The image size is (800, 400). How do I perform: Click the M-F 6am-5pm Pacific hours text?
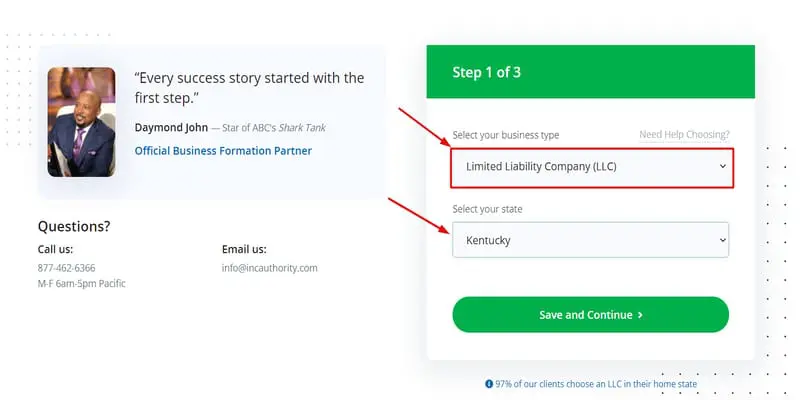coord(82,284)
